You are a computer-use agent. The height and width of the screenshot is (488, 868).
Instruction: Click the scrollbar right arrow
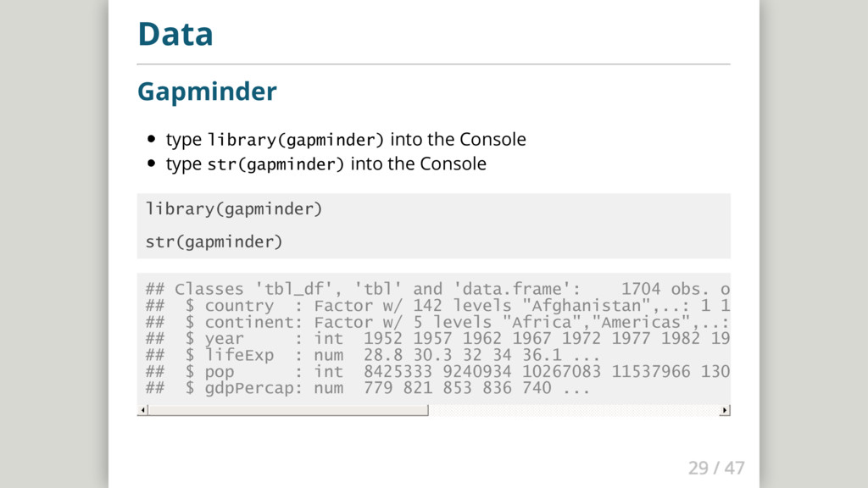724,411
